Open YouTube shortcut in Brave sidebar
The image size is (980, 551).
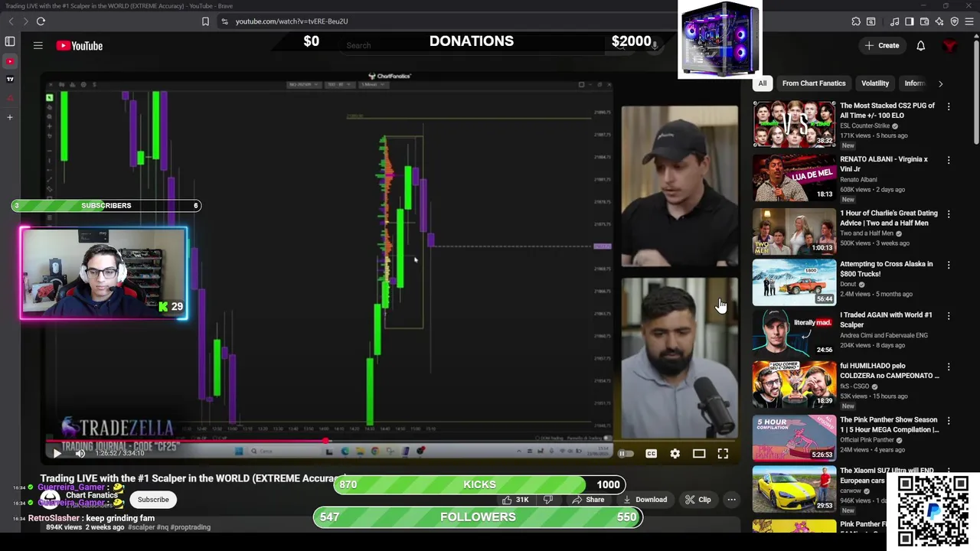[10, 60]
